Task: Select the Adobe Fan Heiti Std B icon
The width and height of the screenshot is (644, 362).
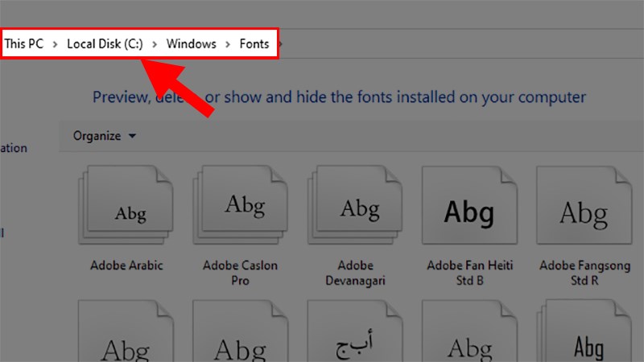Action: 469,211
